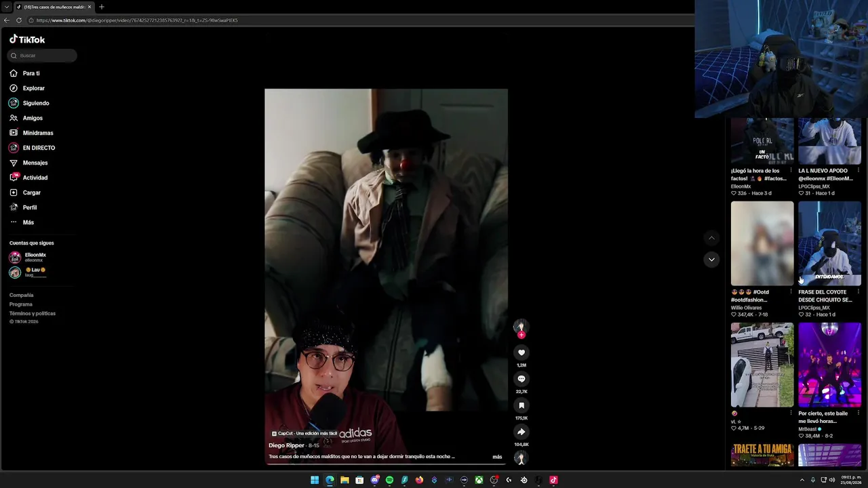
Task: Open Spotify from taskbar
Action: point(389,480)
